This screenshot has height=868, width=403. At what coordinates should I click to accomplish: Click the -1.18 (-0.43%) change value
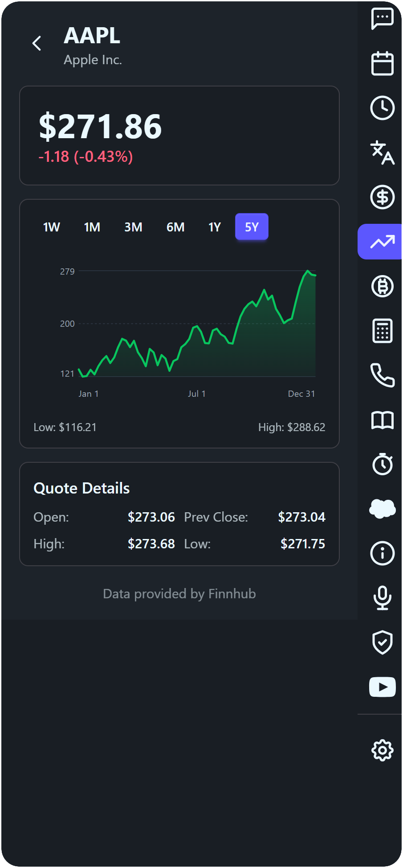click(85, 157)
